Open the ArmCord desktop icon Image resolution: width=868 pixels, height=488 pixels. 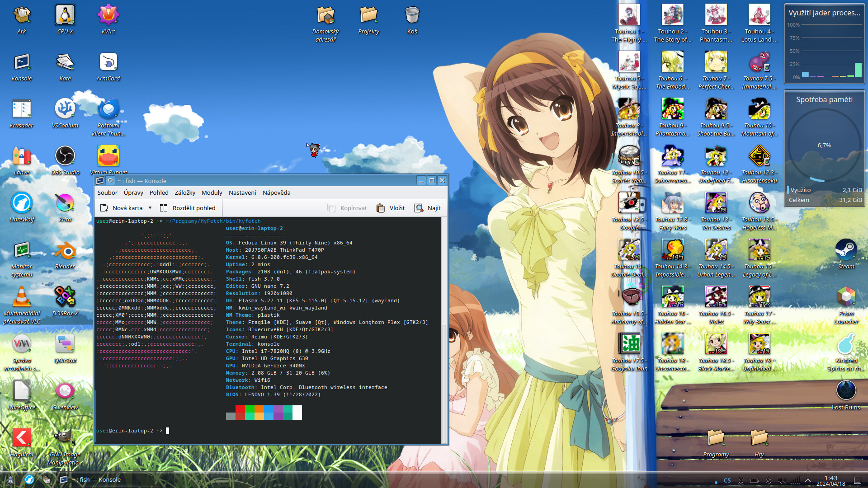point(108,67)
